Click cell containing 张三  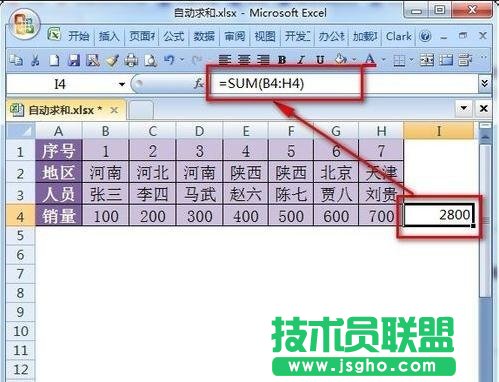(x=106, y=194)
